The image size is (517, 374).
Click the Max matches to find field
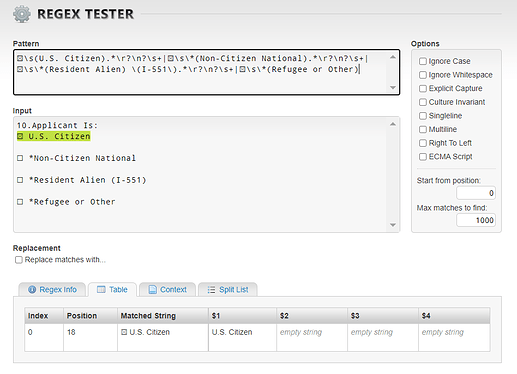[x=476, y=220]
